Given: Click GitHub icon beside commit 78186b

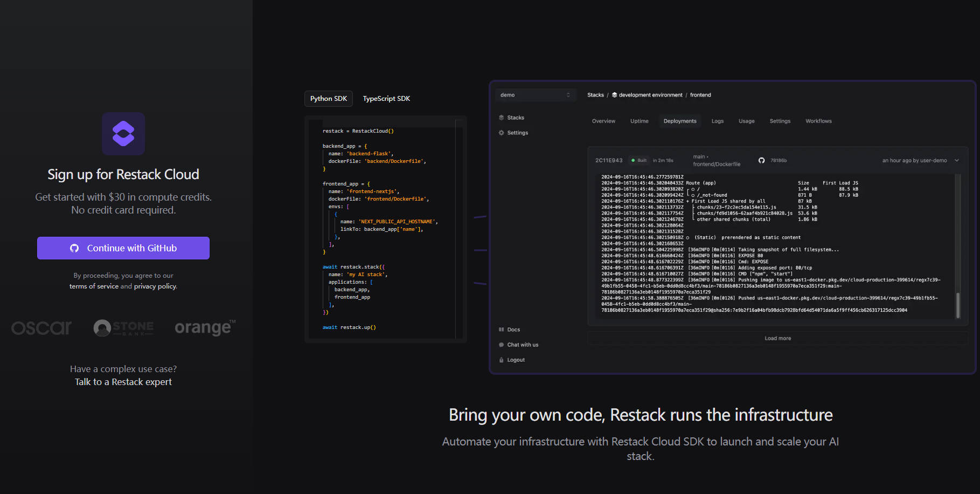Looking at the screenshot, I should (761, 160).
